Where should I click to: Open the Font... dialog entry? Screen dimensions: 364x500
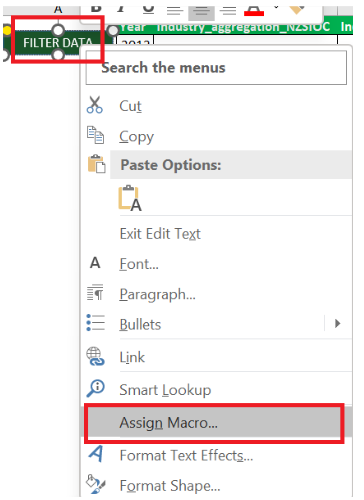click(x=139, y=264)
